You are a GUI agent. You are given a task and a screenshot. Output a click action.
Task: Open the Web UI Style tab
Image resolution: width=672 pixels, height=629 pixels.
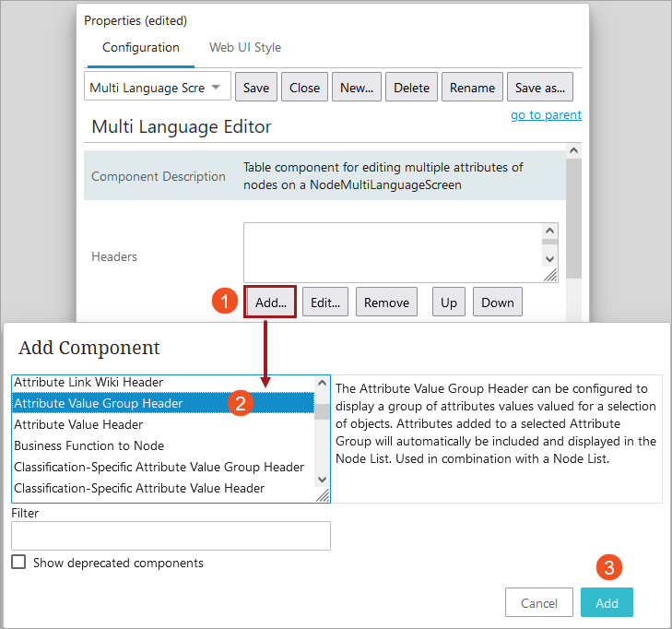point(244,48)
